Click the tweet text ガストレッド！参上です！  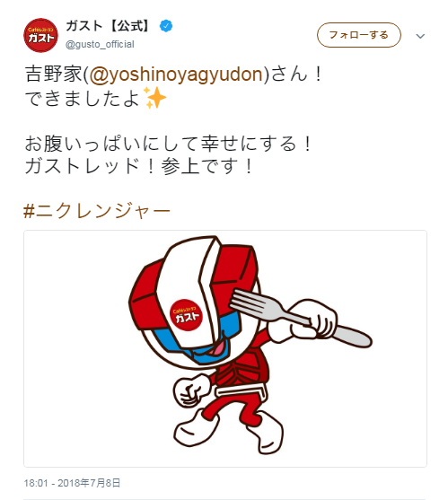pos(139,166)
